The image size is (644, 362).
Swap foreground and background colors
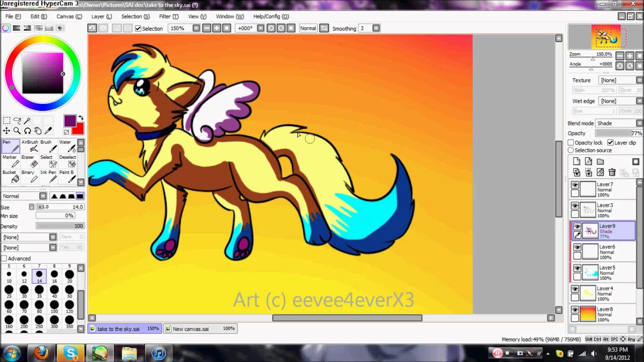click(80, 118)
